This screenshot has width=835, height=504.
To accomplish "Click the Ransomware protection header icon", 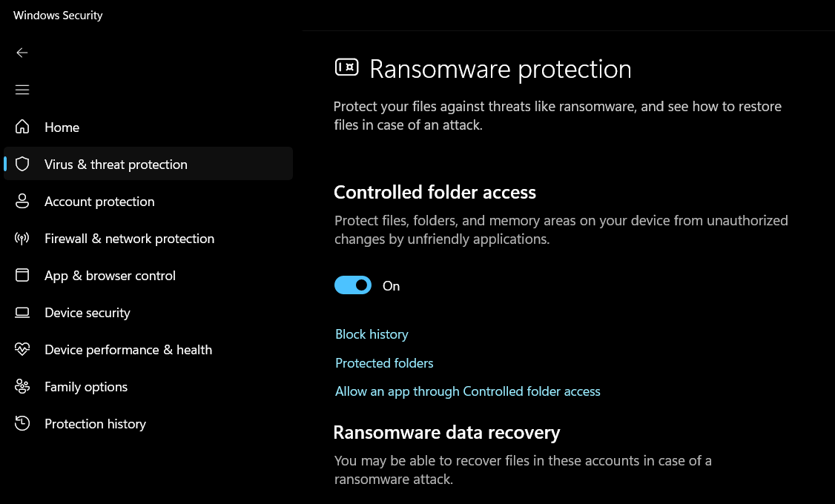I will [346, 67].
